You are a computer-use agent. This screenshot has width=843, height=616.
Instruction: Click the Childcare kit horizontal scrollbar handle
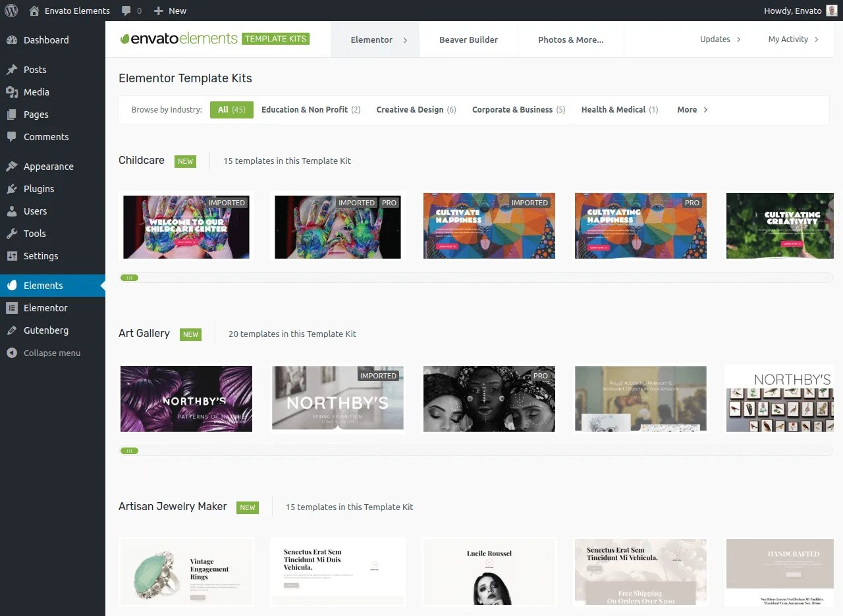[x=129, y=278]
